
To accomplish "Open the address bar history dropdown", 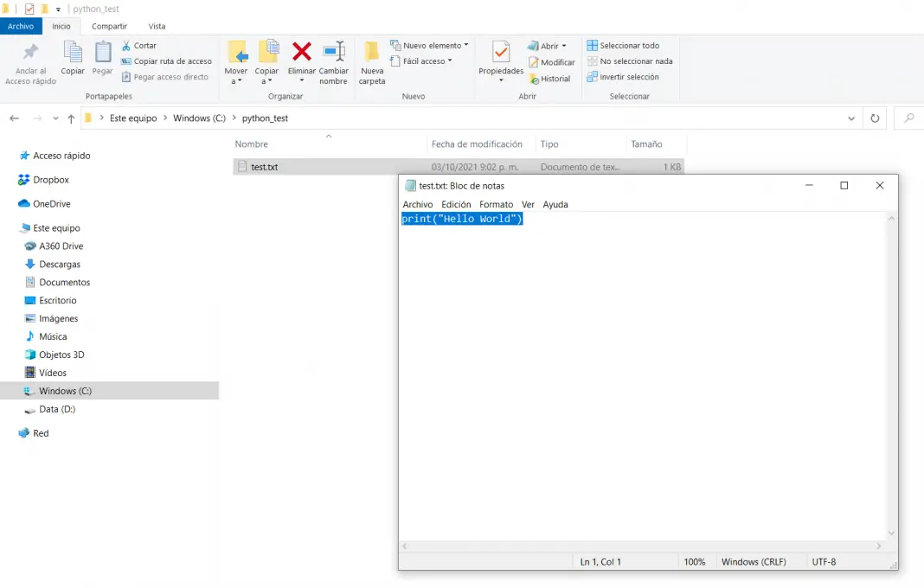I will pos(852,118).
